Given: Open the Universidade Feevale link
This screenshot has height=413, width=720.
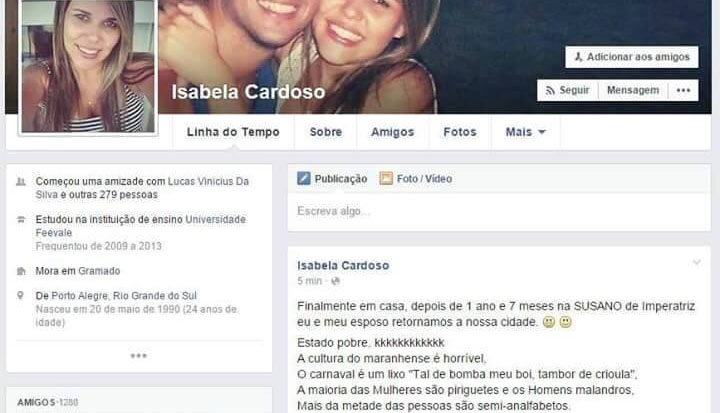Looking at the screenshot, I should click(141, 226).
